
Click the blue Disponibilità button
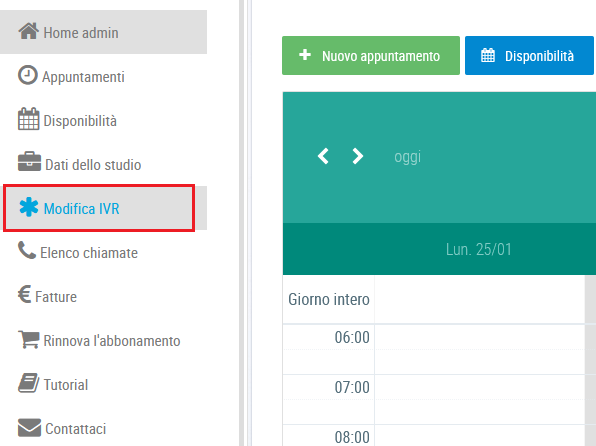point(529,56)
